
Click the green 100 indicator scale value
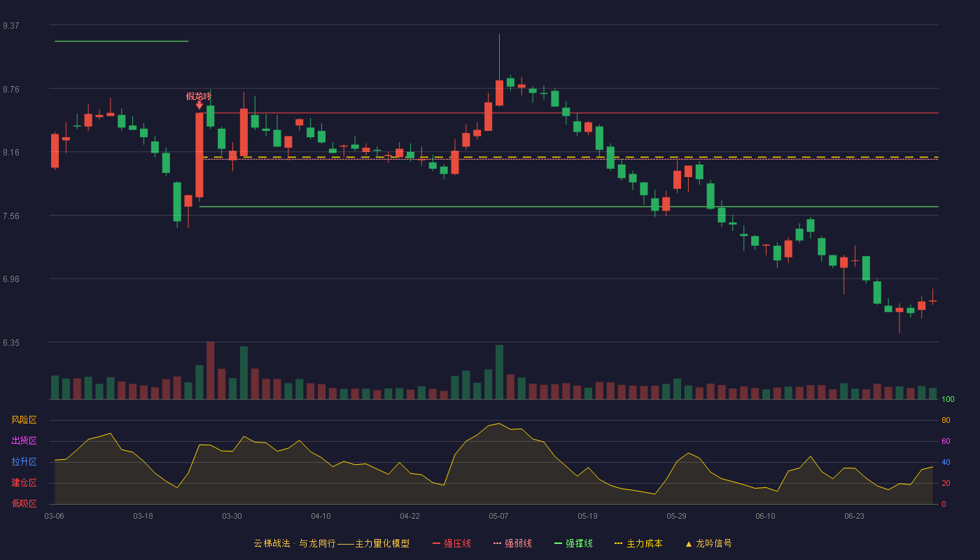[948, 399]
